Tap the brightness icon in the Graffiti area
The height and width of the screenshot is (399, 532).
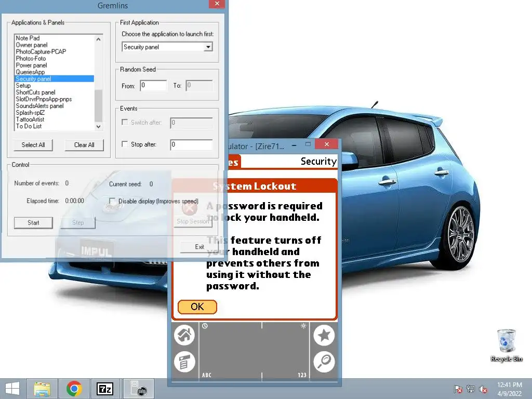click(x=303, y=326)
